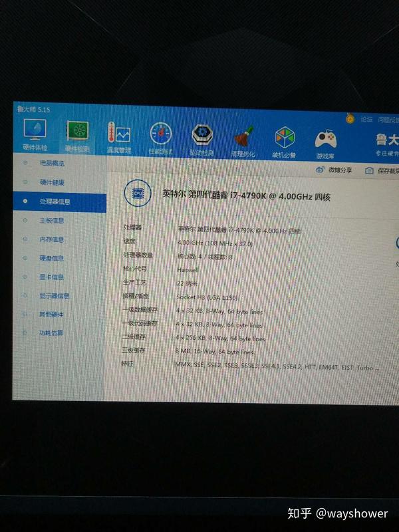This screenshot has height=532, width=399.
Task: Open 硬件健康 sidebar item
Action: tap(52, 182)
